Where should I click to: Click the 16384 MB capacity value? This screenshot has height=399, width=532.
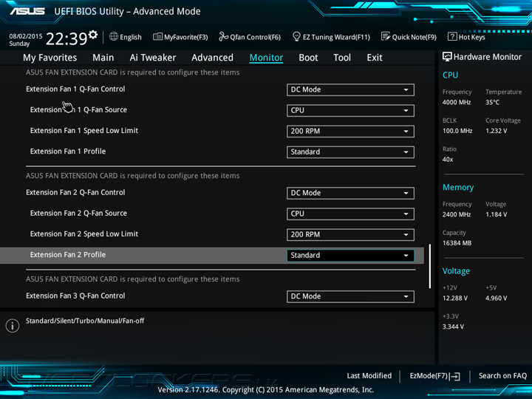click(457, 243)
